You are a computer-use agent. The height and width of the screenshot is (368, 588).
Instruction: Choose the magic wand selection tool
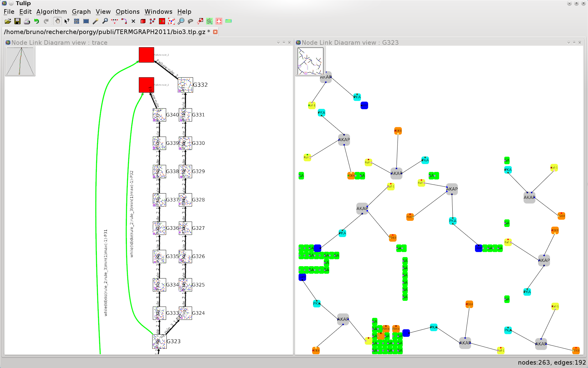pos(96,21)
